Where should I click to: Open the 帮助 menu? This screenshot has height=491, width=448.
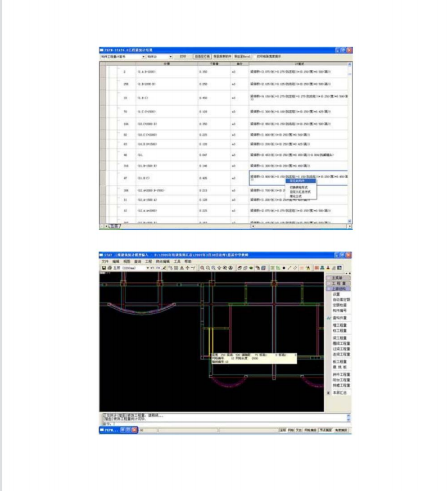click(188, 261)
